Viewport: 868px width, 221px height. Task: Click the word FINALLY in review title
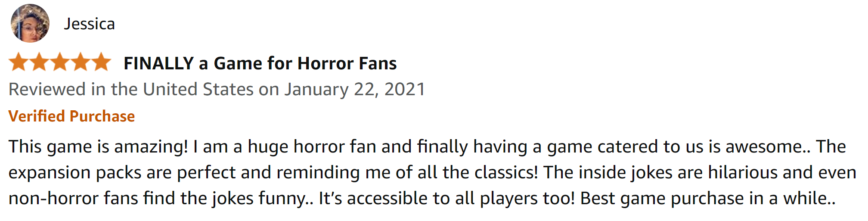click(158, 63)
